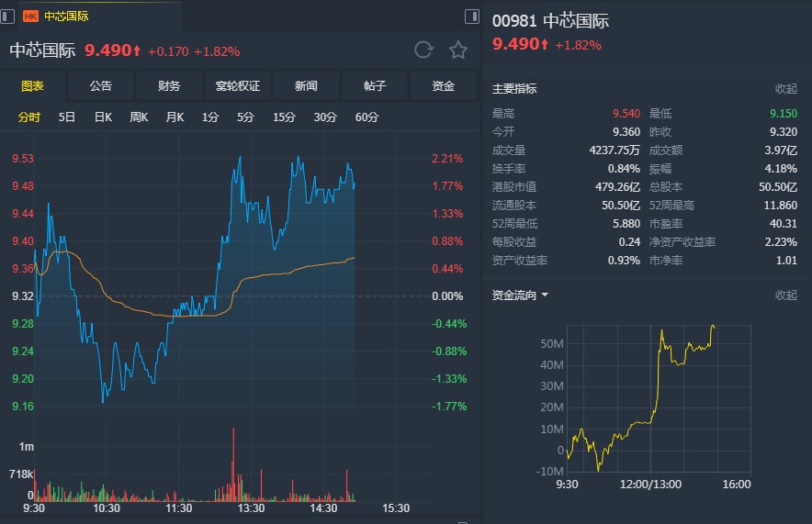Screen dimensions: 812x524
Task: Select the 日K daily candlestick period
Action: coord(103,117)
